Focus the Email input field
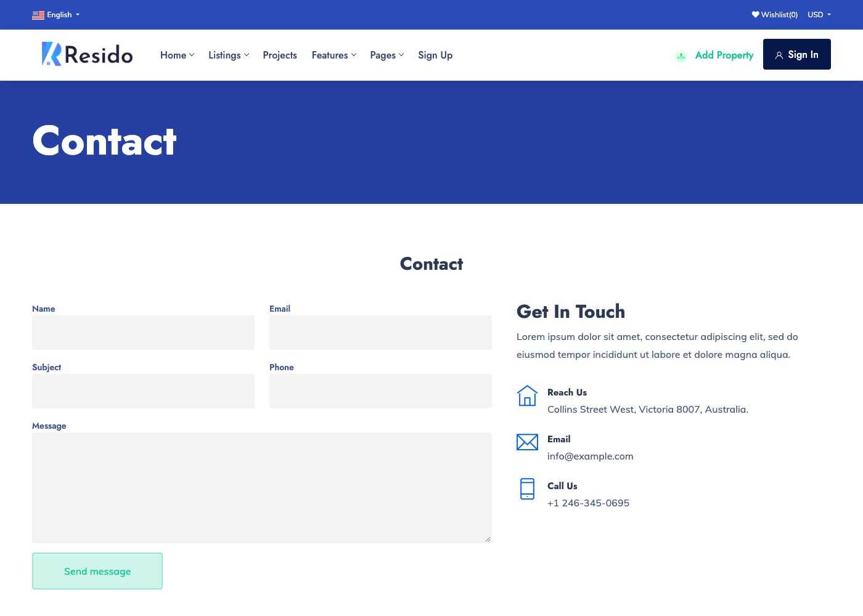863x616 pixels. 380,333
